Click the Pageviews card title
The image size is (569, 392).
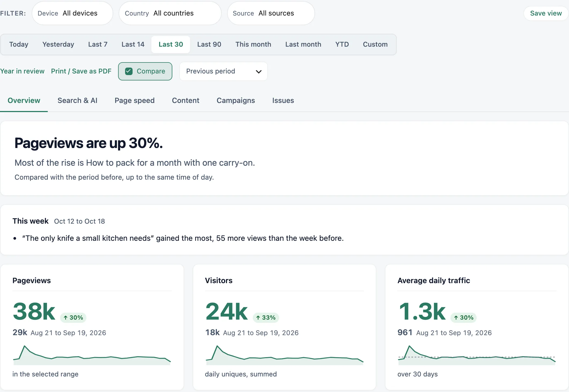pyautogui.click(x=31, y=280)
